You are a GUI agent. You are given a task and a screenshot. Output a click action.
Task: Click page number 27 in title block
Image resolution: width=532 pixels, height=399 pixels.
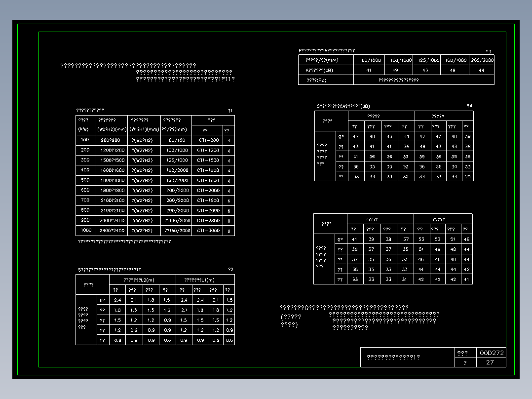[490, 362]
